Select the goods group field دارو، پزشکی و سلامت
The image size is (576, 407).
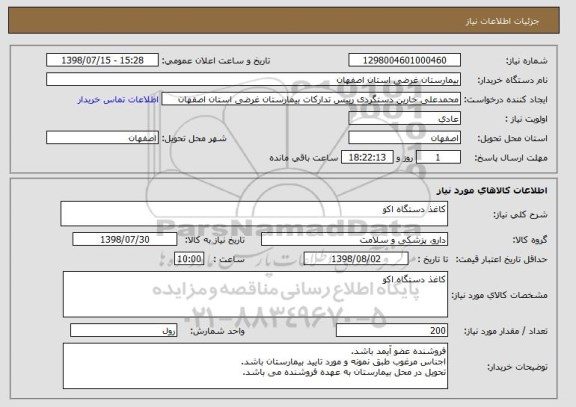[x=354, y=240]
